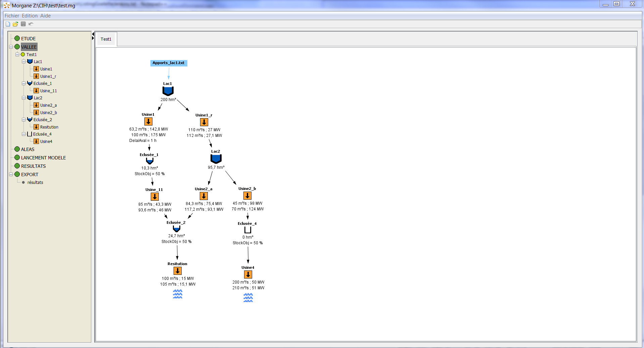Open the Aide menu
The width and height of the screenshot is (644, 348).
tap(46, 16)
